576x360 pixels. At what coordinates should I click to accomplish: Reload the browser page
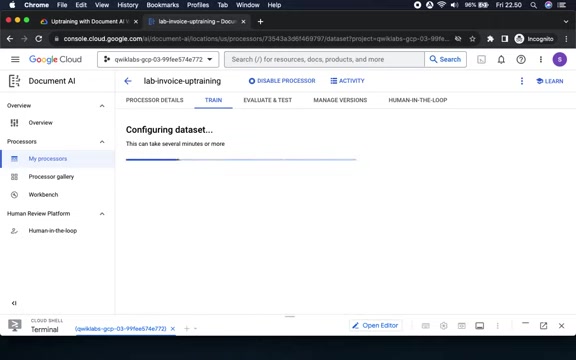tap(39, 39)
